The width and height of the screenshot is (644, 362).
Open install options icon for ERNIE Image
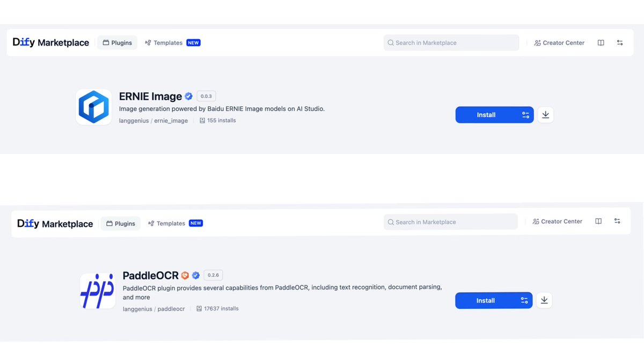[525, 115]
